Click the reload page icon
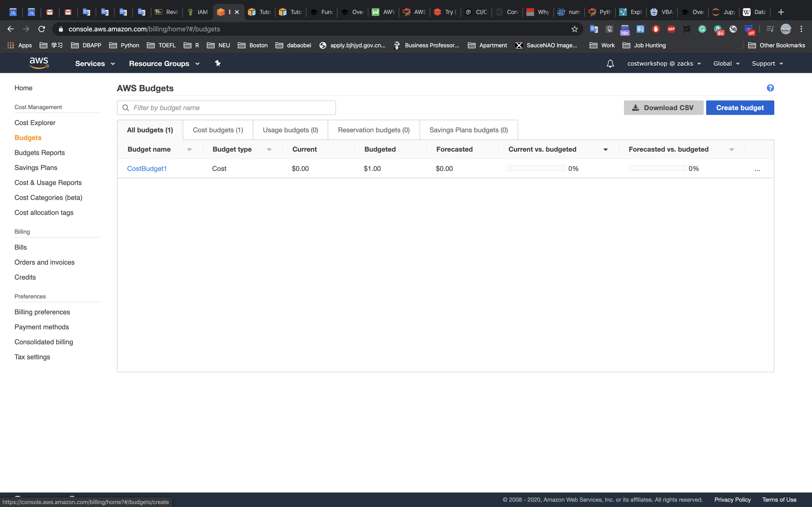Image resolution: width=812 pixels, height=507 pixels. [x=42, y=29]
